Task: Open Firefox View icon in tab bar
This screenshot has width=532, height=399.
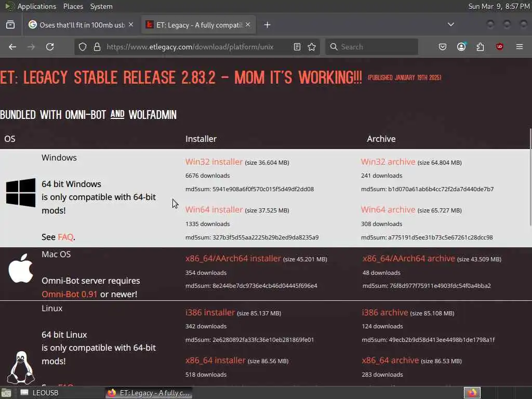Action: pos(10,25)
